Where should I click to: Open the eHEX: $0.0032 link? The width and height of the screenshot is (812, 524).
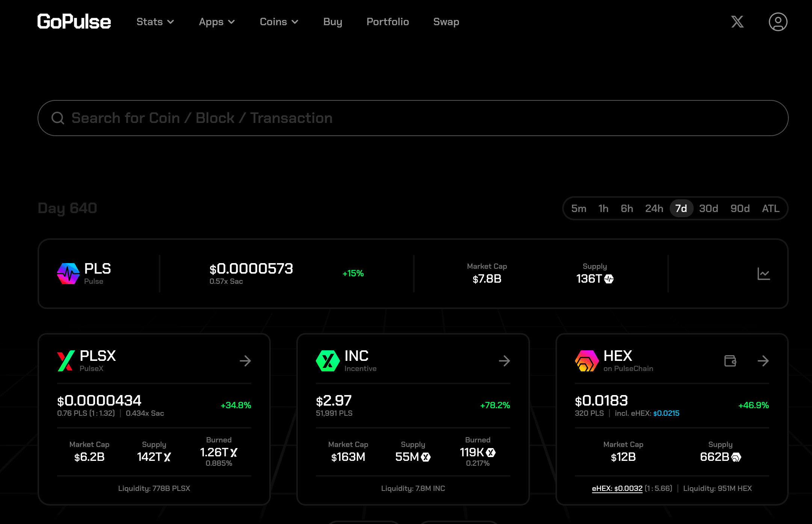click(x=617, y=488)
